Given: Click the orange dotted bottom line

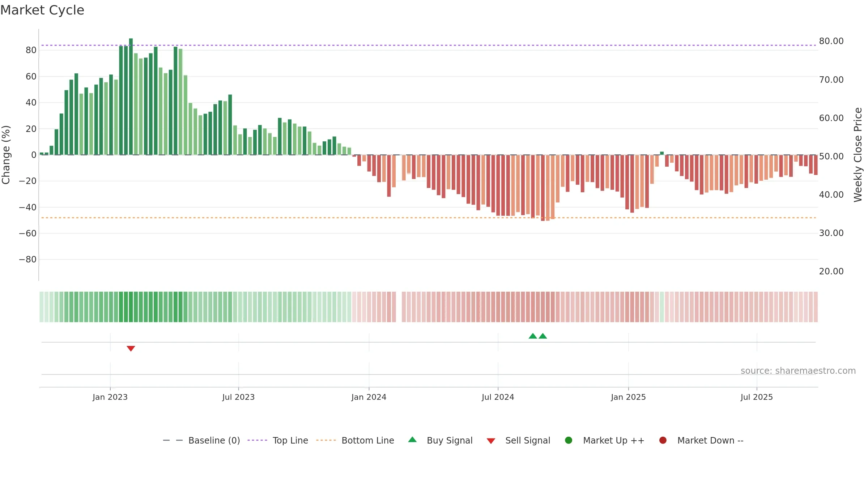Looking at the screenshot, I should click(x=429, y=218).
